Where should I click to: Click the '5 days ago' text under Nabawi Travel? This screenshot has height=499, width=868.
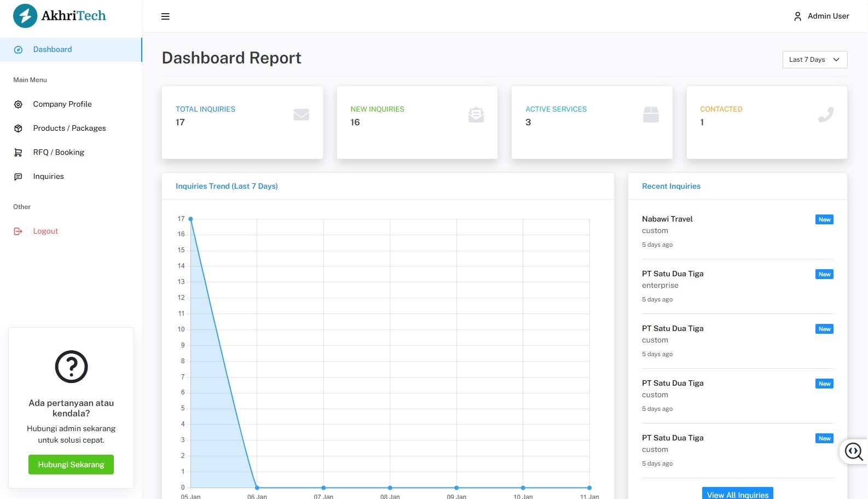(x=657, y=245)
